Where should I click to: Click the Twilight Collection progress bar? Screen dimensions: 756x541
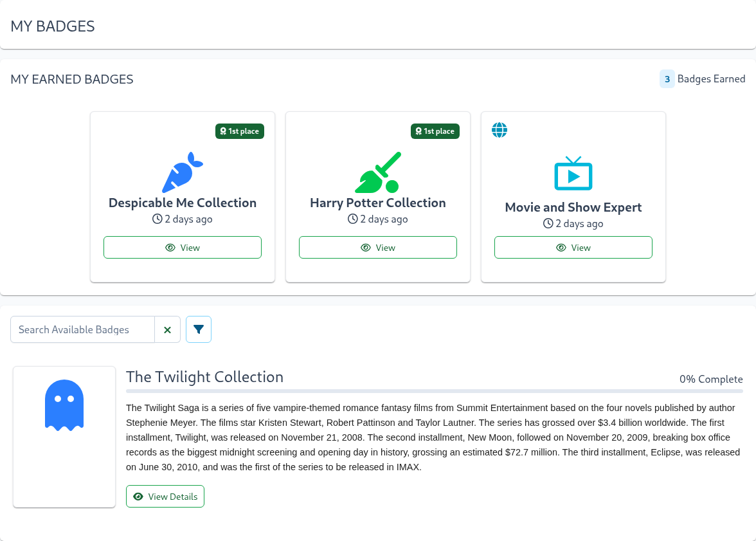(x=435, y=391)
